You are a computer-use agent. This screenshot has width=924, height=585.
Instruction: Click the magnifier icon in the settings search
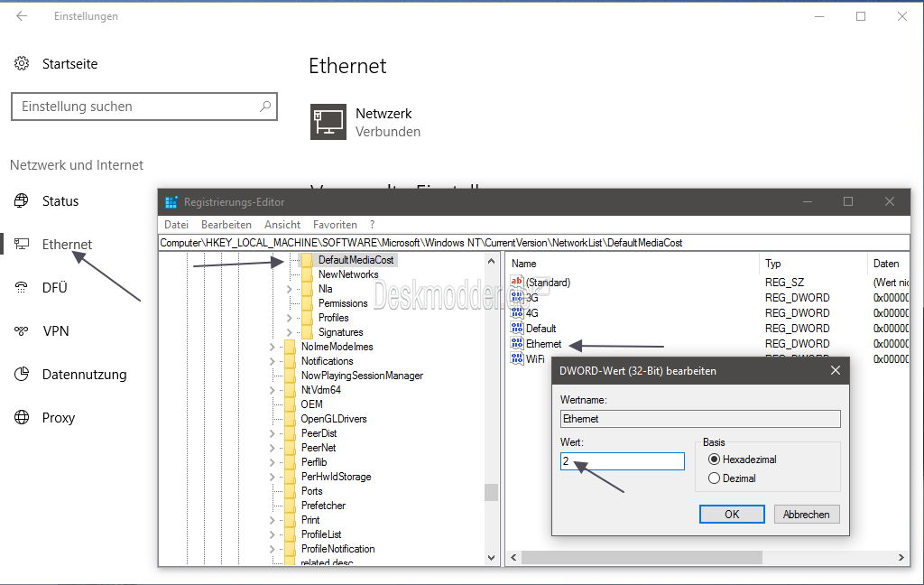(x=265, y=107)
